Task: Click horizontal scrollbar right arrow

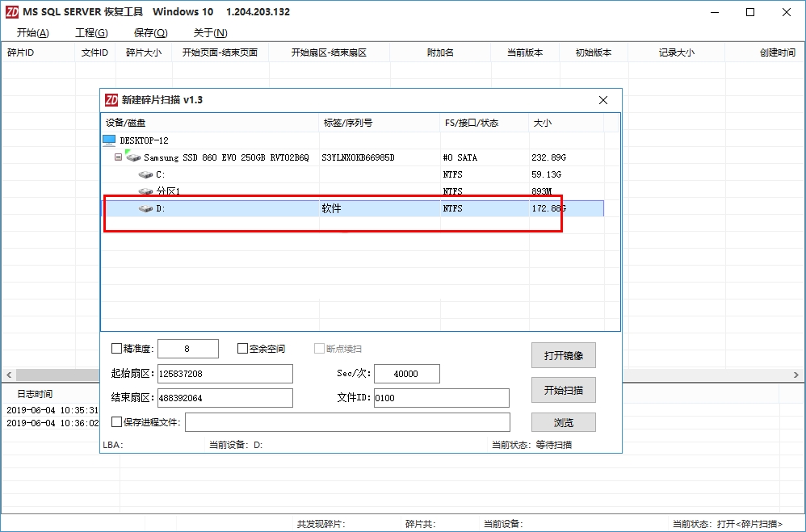Action: pos(796,375)
